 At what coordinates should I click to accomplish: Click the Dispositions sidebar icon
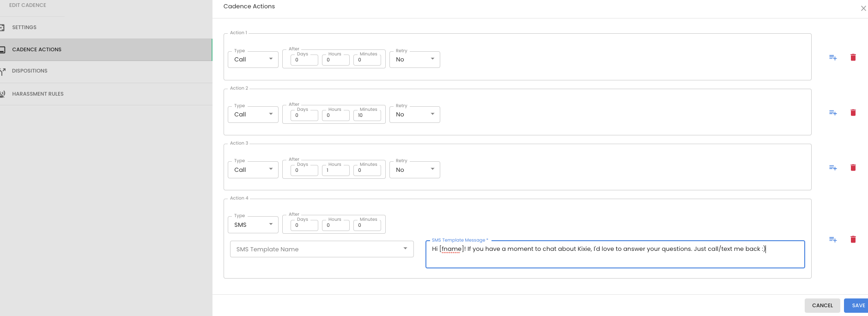tap(2, 71)
